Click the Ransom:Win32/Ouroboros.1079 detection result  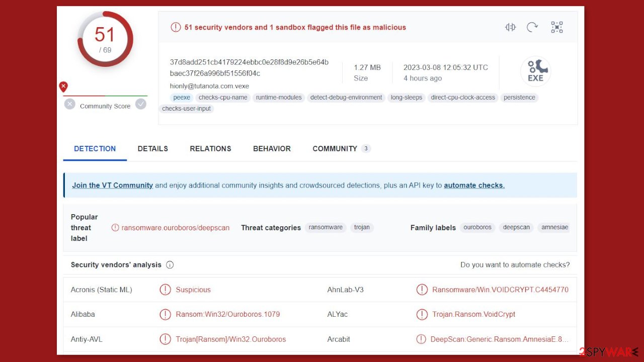point(228,314)
